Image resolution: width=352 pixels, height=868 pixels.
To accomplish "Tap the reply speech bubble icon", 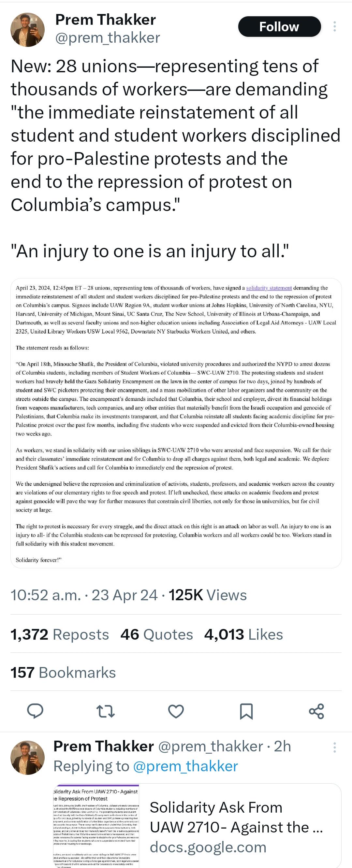I will tap(35, 711).
